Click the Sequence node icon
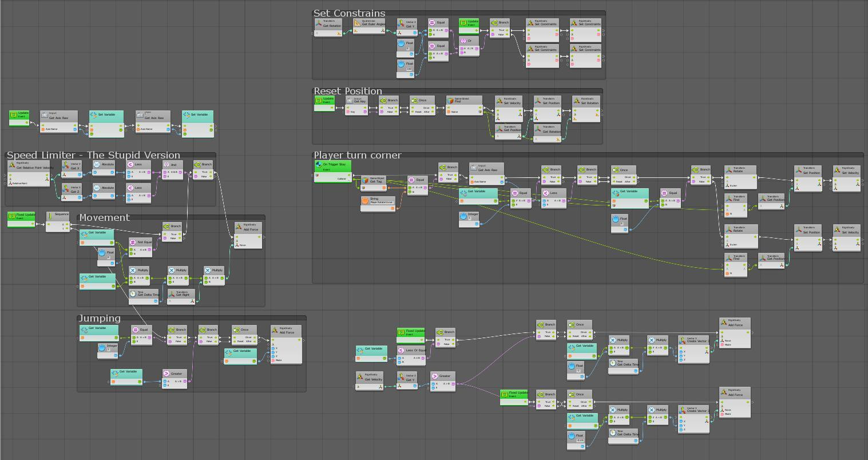Image resolution: width=868 pixels, height=460 pixels. click(50, 215)
